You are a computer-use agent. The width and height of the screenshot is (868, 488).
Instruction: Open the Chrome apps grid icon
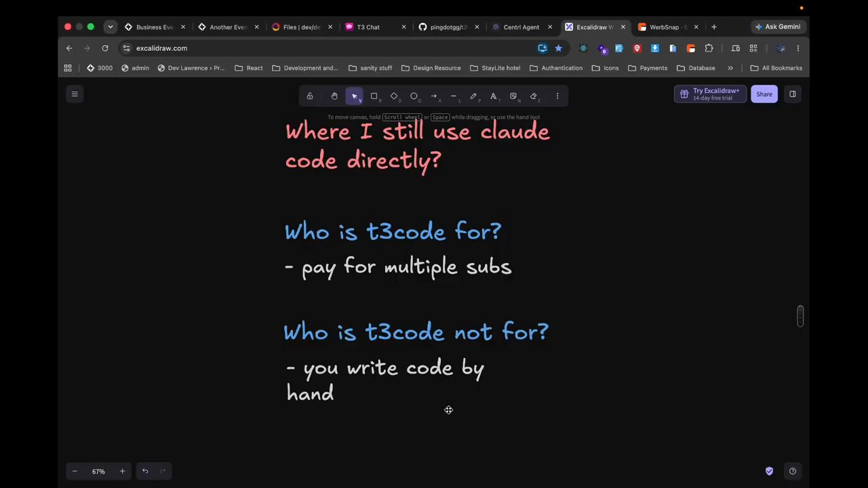click(68, 68)
